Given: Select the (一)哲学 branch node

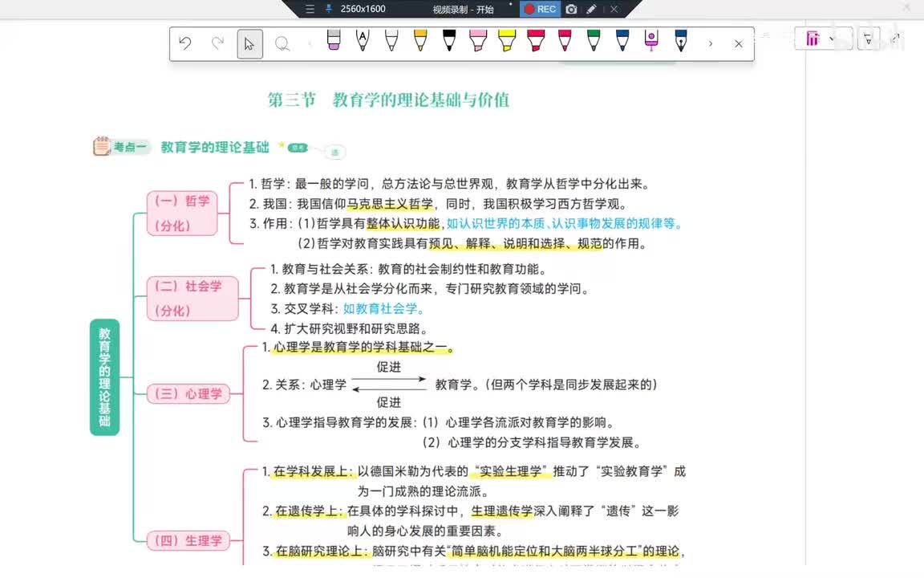Looking at the screenshot, I should (x=182, y=213).
